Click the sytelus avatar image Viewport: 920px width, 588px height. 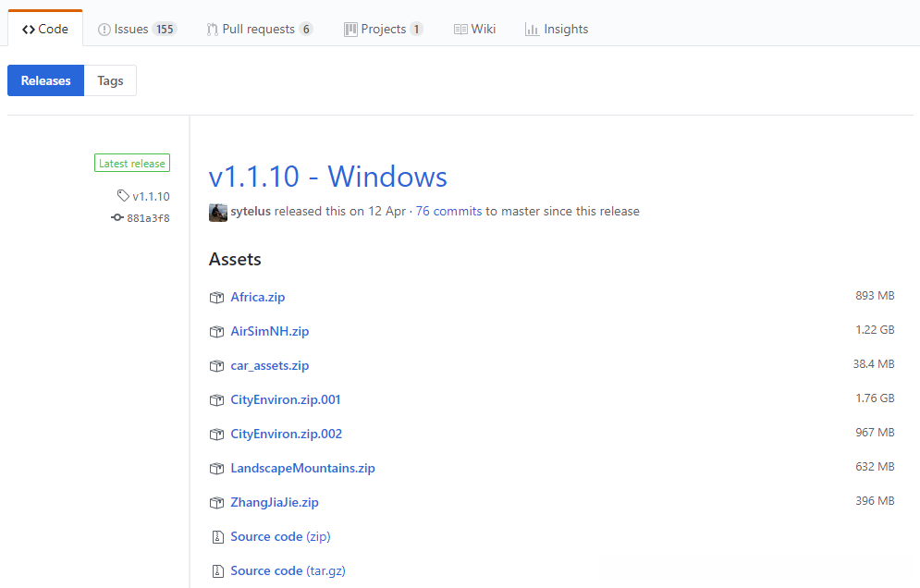click(218, 212)
